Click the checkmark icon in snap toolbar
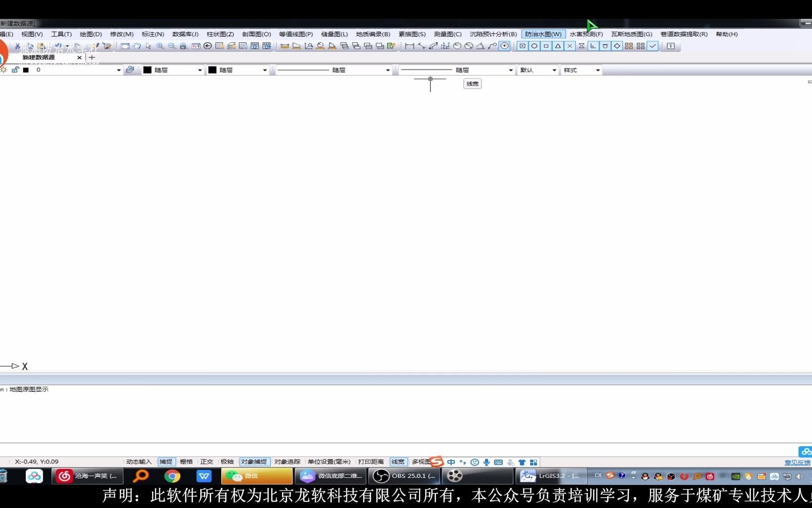 click(x=653, y=46)
